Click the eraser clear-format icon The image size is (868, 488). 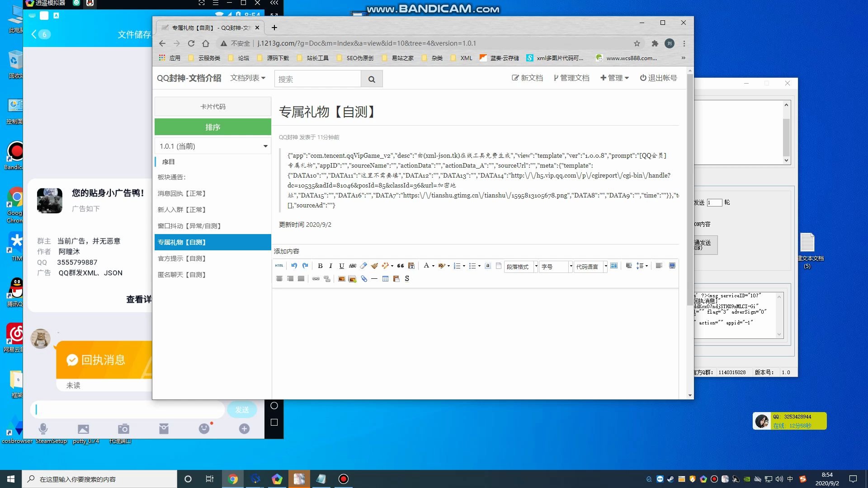coord(363,266)
